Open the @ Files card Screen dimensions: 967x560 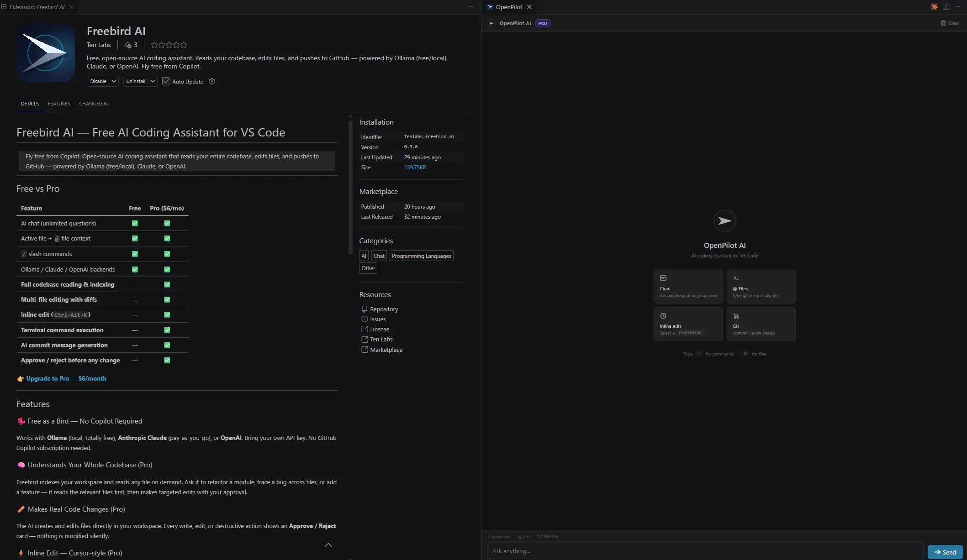tap(761, 287)
